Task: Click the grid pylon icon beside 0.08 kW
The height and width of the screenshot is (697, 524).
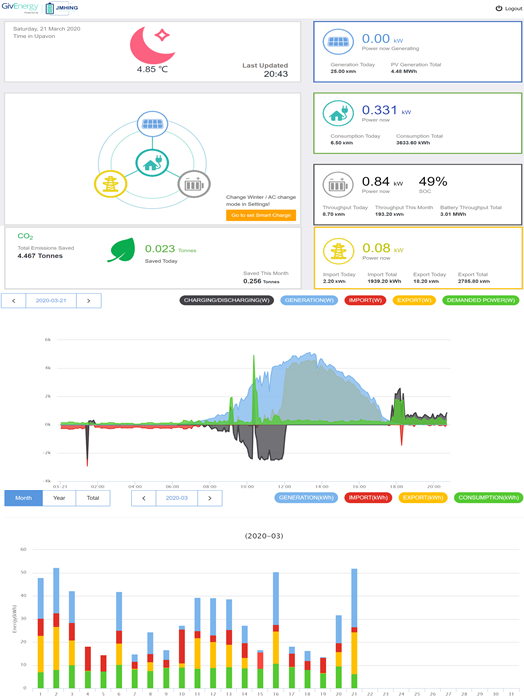Action: tap(338, 251)
